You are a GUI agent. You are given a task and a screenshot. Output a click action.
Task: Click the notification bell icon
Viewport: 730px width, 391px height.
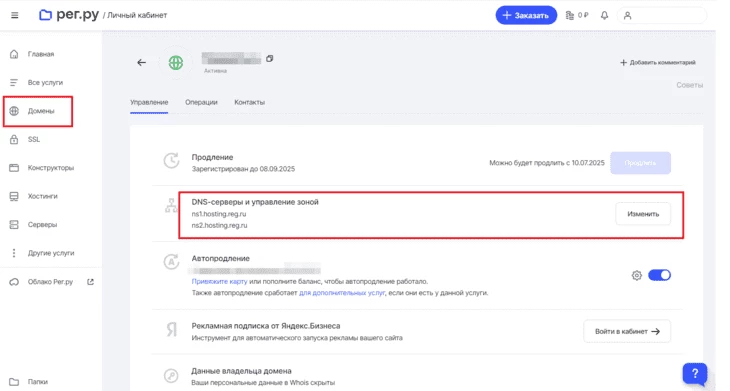604,15
